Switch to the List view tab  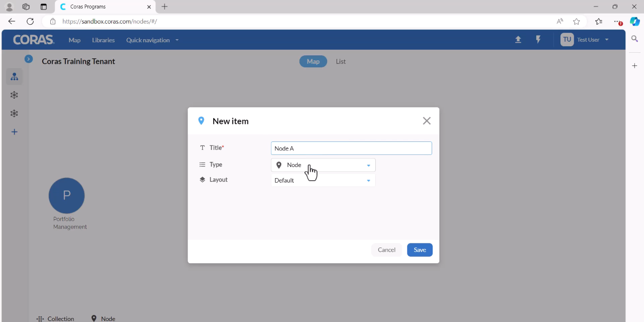click(x=341, y=61)
